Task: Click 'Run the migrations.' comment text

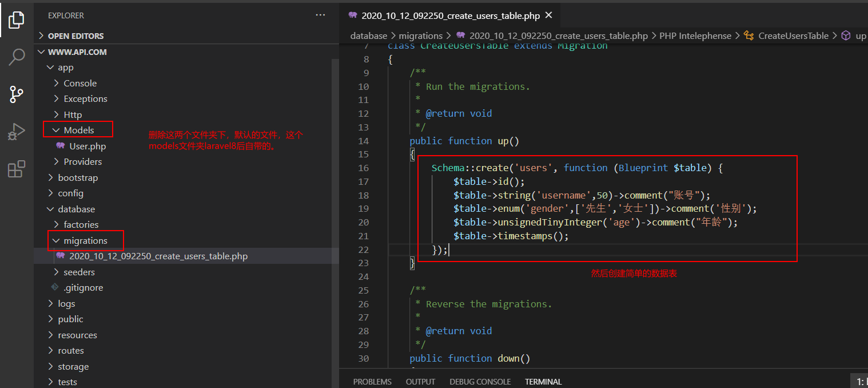Action: [x=478, y=86]
